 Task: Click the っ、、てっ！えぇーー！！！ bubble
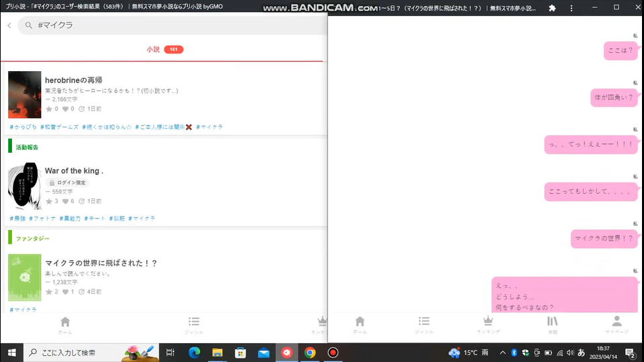591,145
